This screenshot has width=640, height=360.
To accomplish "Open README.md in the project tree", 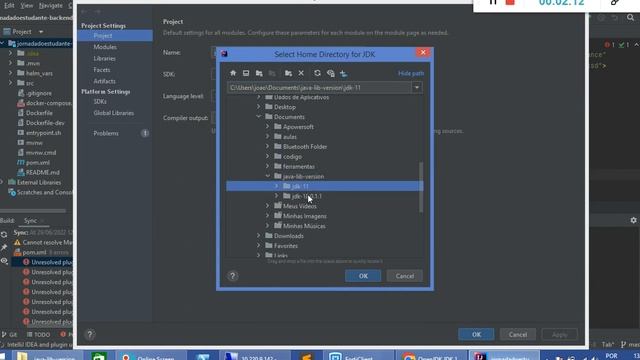I will [42, 172].
